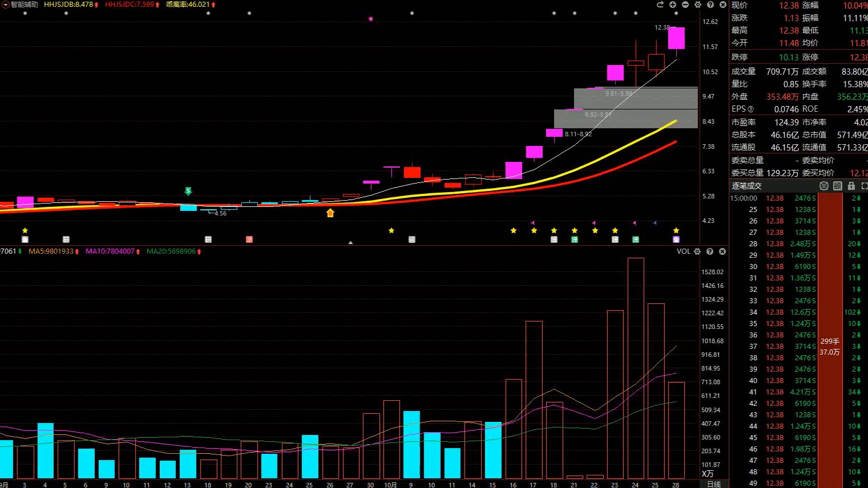Click the yellow star at date 22
Viewport: 868px width, 488px height.
(x=595, y=231)
